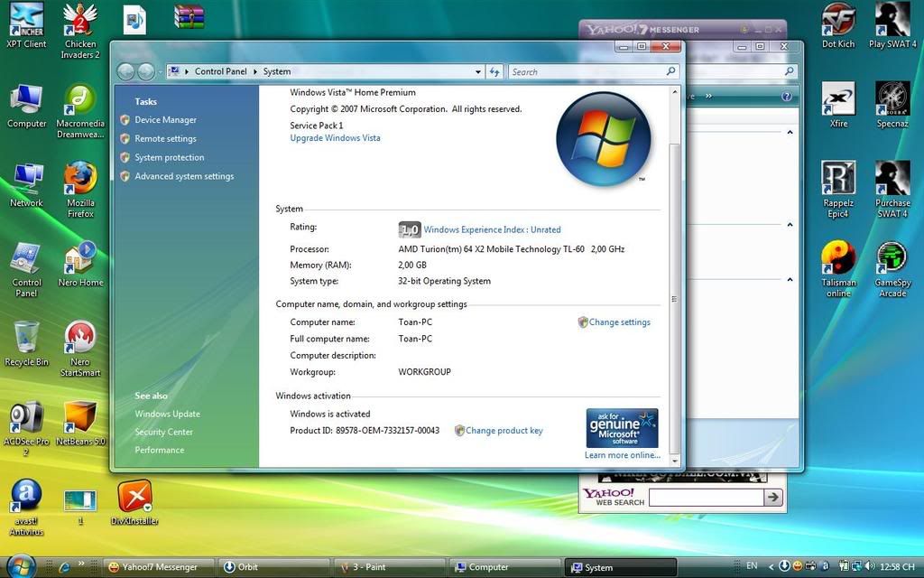Open the Control Panel desktop icon
This screenshot has width=924, height=578.
(26, 269)
